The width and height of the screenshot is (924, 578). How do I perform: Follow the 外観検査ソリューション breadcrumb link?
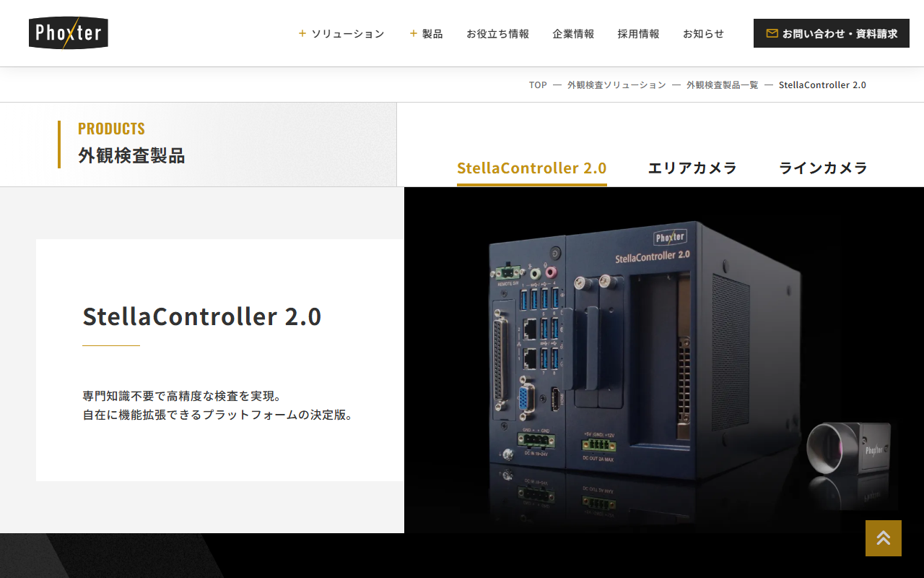(x=616, y=85)
